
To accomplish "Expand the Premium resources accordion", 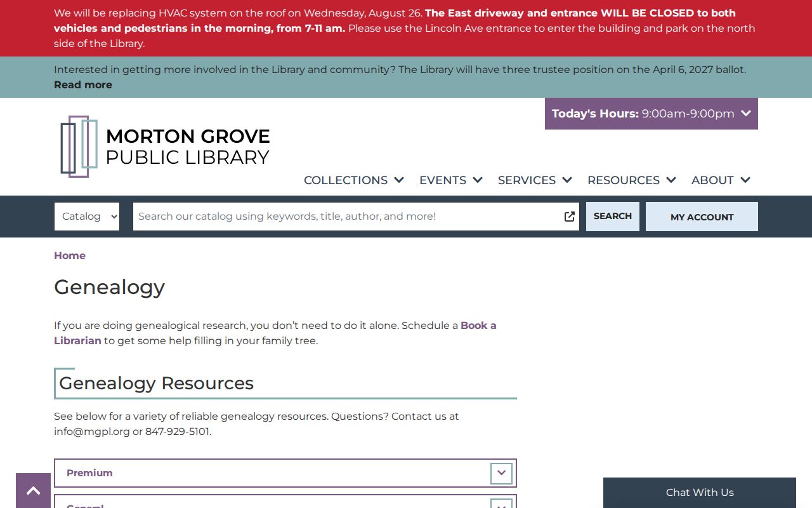I will coord(285,473).
